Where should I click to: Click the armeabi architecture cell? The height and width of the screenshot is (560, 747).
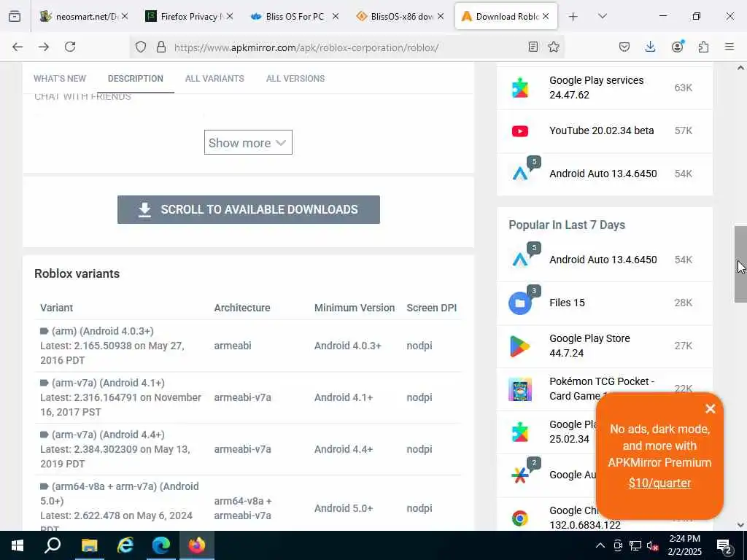tap(233, 346)
